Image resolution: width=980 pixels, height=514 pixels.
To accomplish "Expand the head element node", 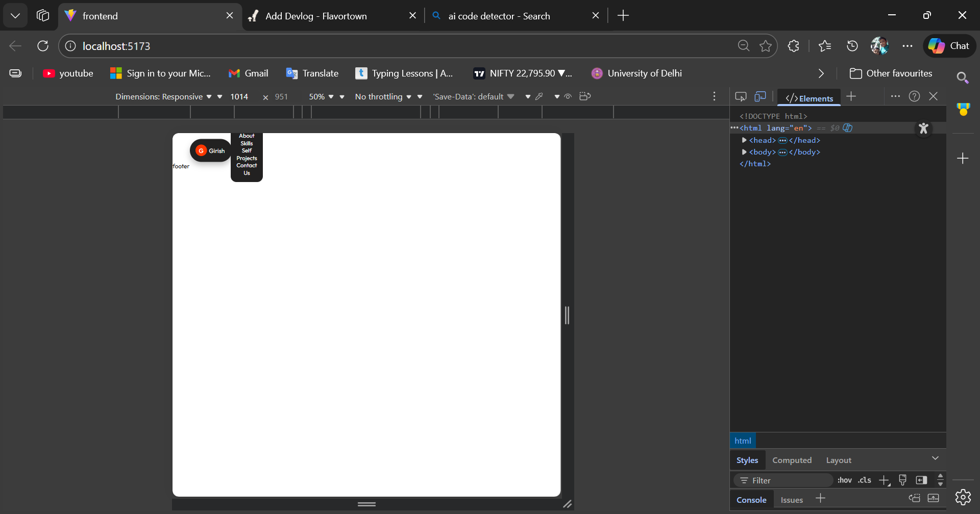I will click(x=744, y=140).
